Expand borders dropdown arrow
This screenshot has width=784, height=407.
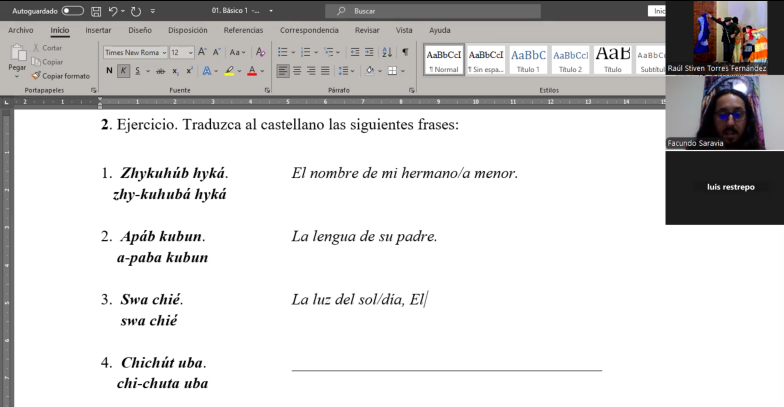pos(403,71)
